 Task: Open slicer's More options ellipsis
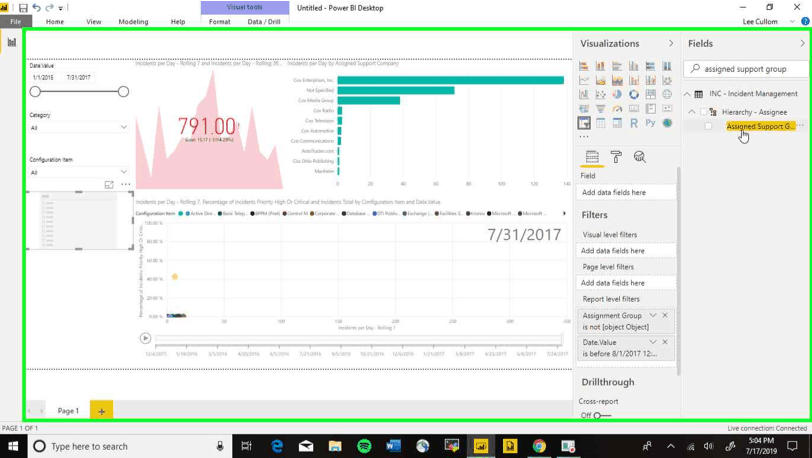click(x=125, y=184)
